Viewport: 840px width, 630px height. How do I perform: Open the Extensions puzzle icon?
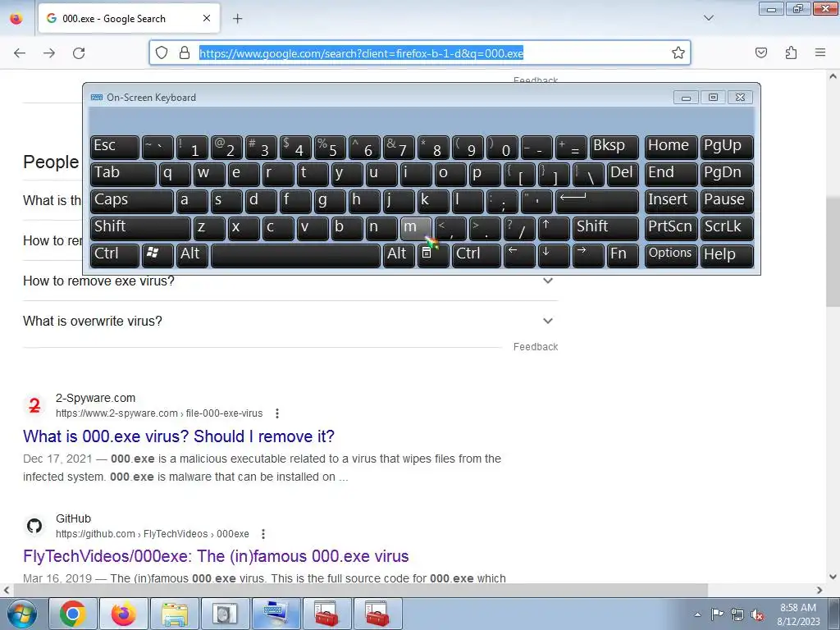791,52
